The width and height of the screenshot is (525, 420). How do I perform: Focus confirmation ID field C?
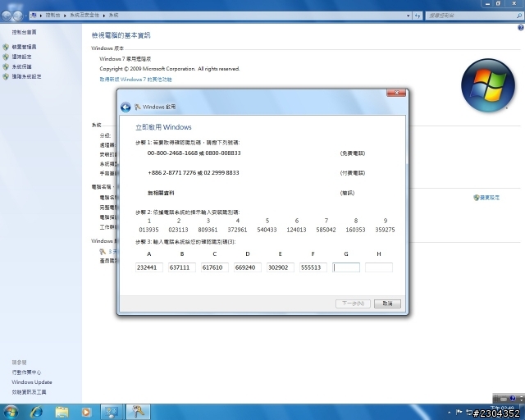point(215,267)
